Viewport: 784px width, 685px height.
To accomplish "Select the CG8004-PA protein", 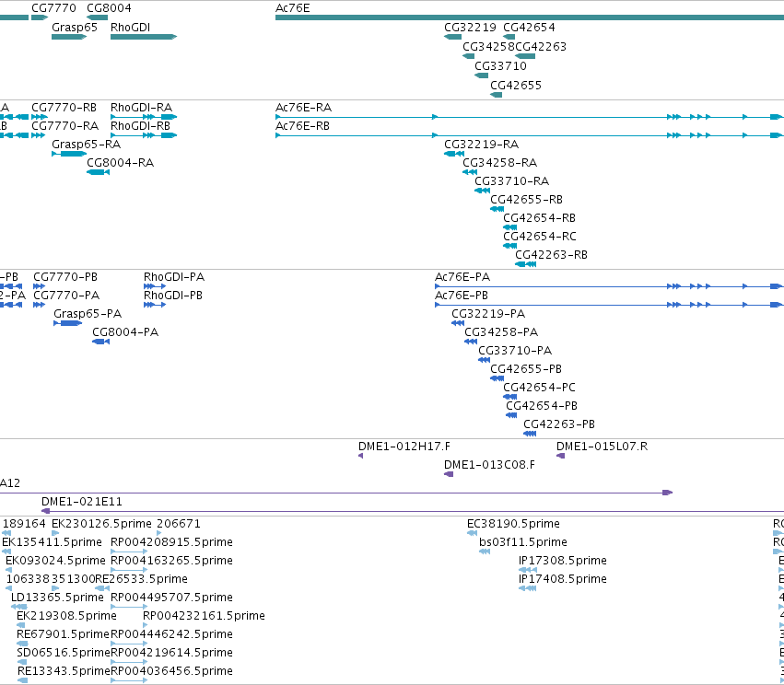I will pos(125,331).
